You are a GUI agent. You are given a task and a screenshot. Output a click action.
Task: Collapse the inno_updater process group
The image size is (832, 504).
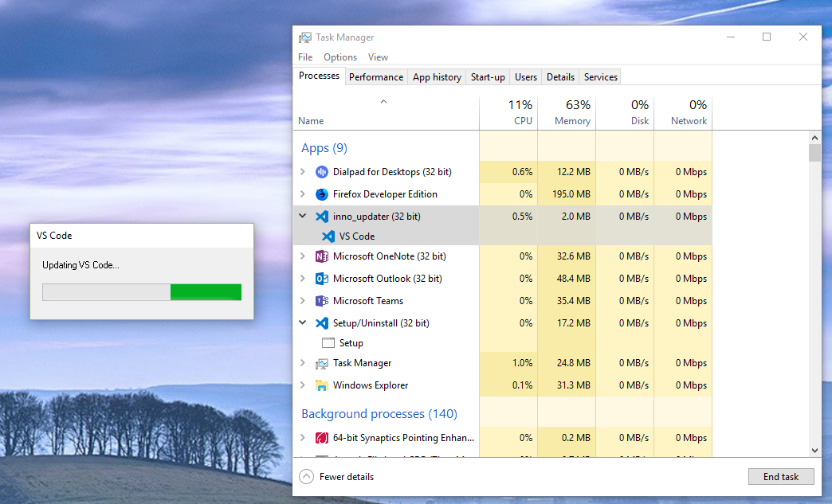point(303,216)
